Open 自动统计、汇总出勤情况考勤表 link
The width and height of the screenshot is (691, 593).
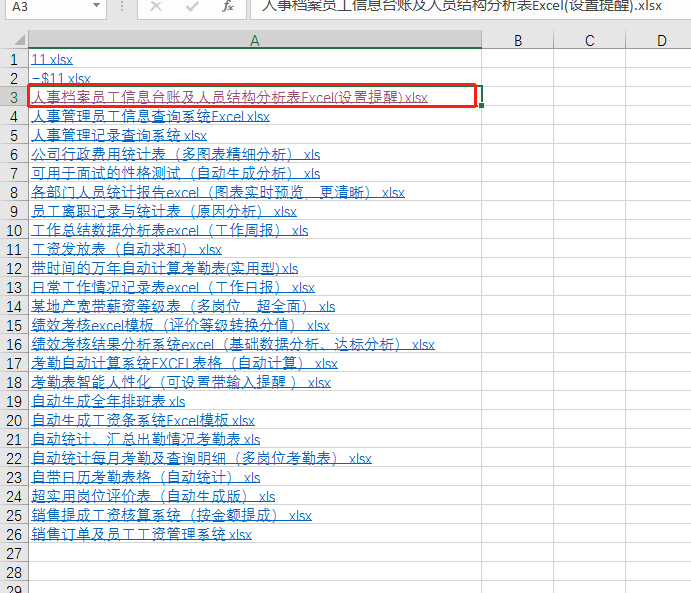[145, 439]
